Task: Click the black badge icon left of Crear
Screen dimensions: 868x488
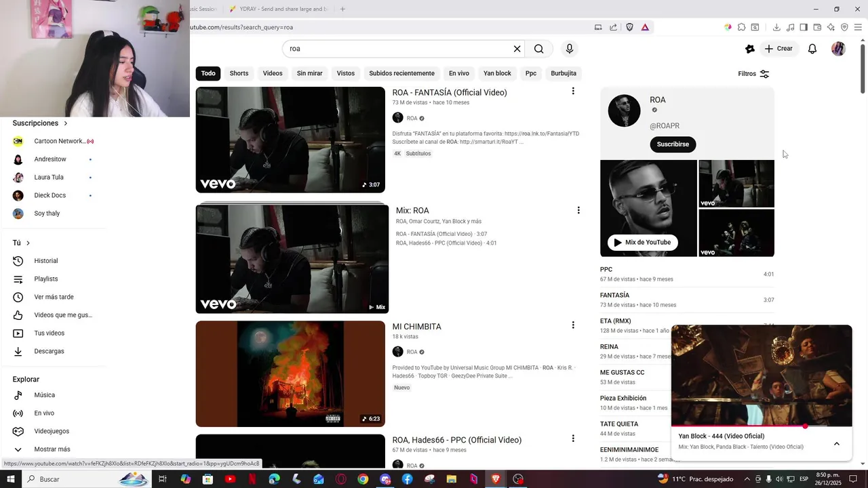Action: (749, 49)
